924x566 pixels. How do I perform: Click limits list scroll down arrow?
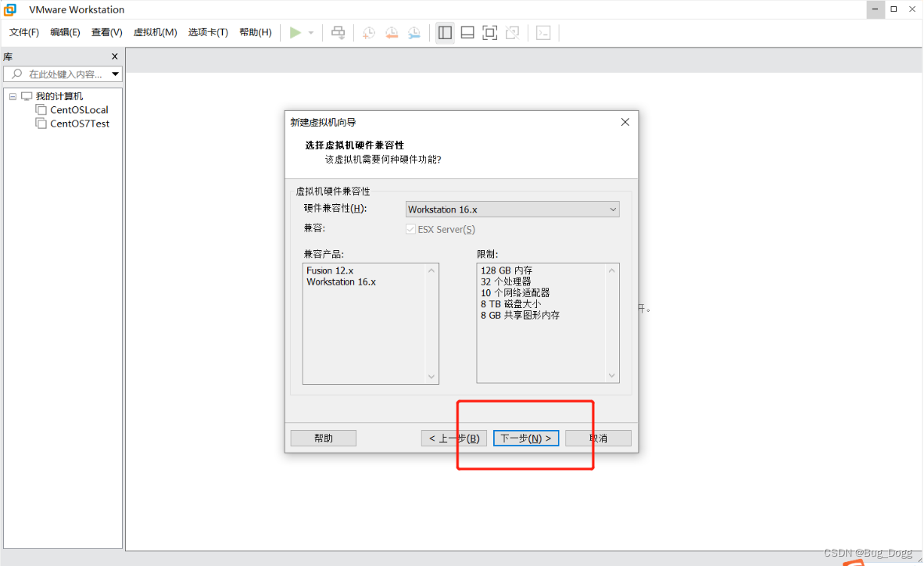[611, 375]
